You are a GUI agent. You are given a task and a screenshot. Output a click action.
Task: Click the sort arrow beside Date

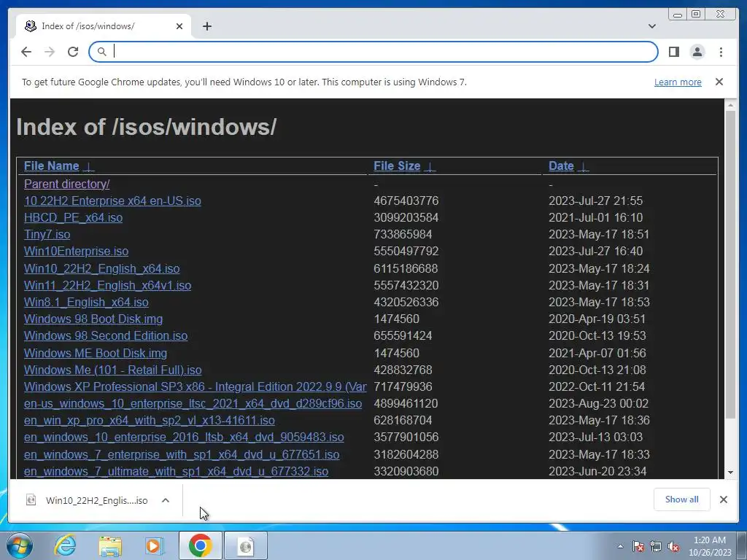click(583, 167)
